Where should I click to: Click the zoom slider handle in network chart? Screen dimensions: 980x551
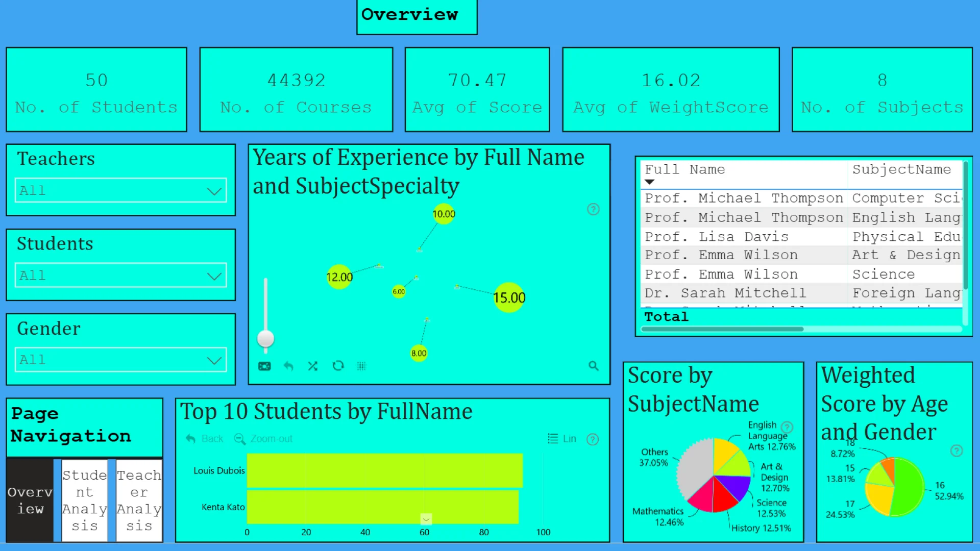(265, 338)
